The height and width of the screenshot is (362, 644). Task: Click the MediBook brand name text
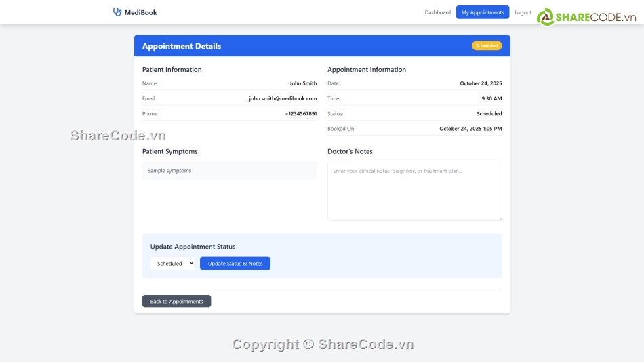pyautogui.click(x=140, y=12)
